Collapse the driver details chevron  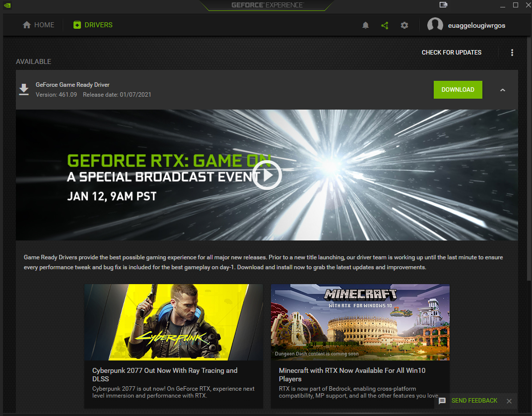click(x=503, y=90)
